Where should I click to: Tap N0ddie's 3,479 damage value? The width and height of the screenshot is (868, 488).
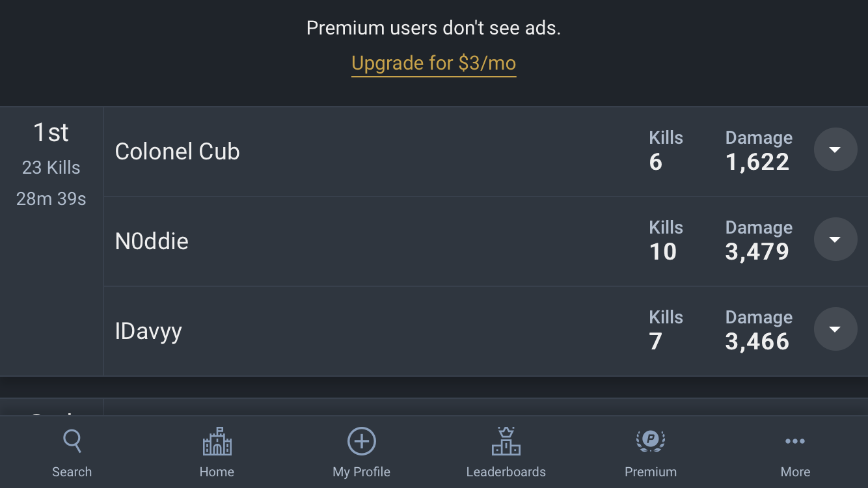(x=757, y=252)
